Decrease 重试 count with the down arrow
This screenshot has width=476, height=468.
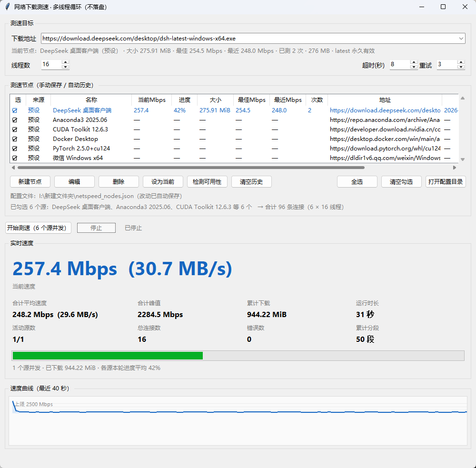point(461,67)
